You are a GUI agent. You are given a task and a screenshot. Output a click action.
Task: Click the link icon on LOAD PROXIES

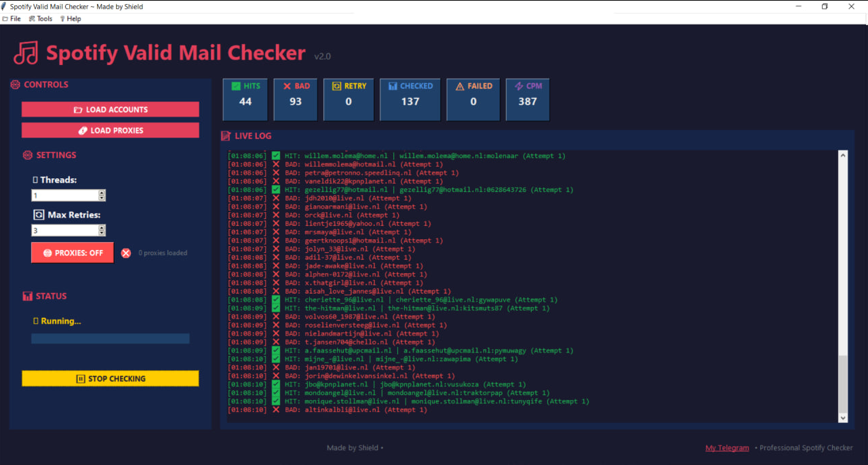click(83, 131)
